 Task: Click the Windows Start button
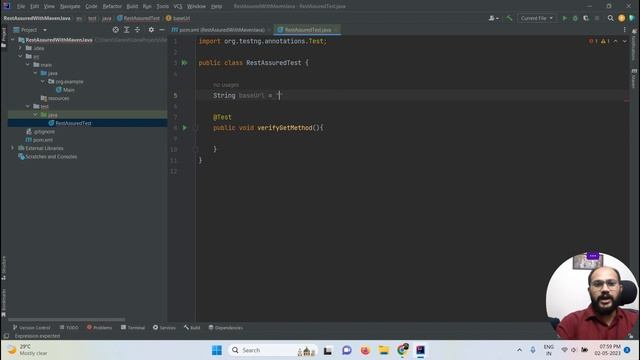click(217, 350)
